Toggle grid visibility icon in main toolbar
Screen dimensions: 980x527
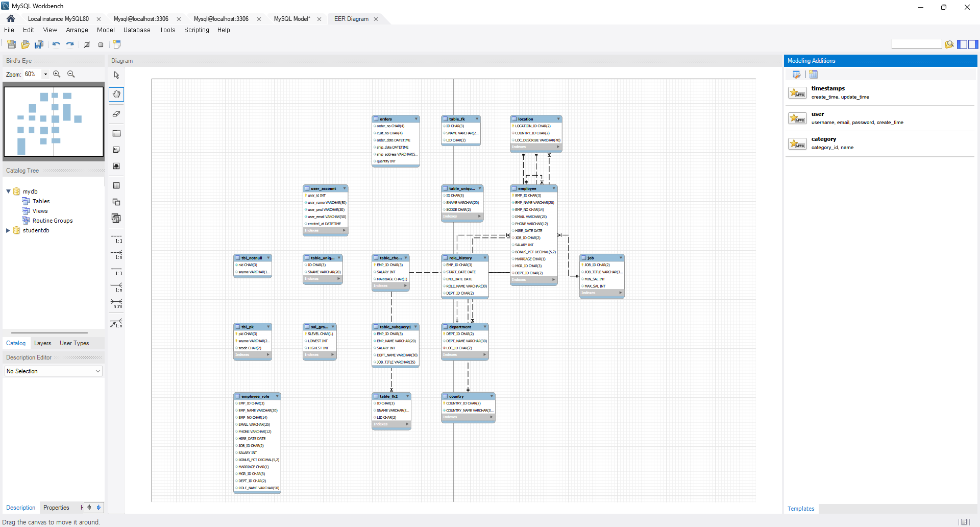pos(87,44)
